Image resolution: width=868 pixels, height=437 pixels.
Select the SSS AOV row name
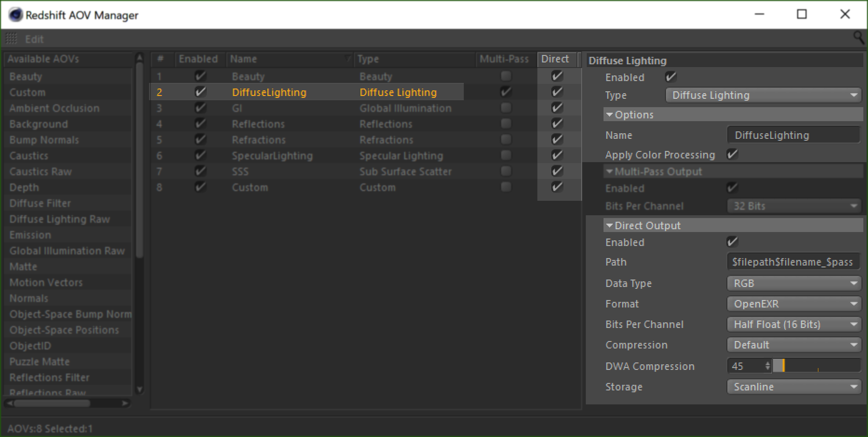click(240, 171)
